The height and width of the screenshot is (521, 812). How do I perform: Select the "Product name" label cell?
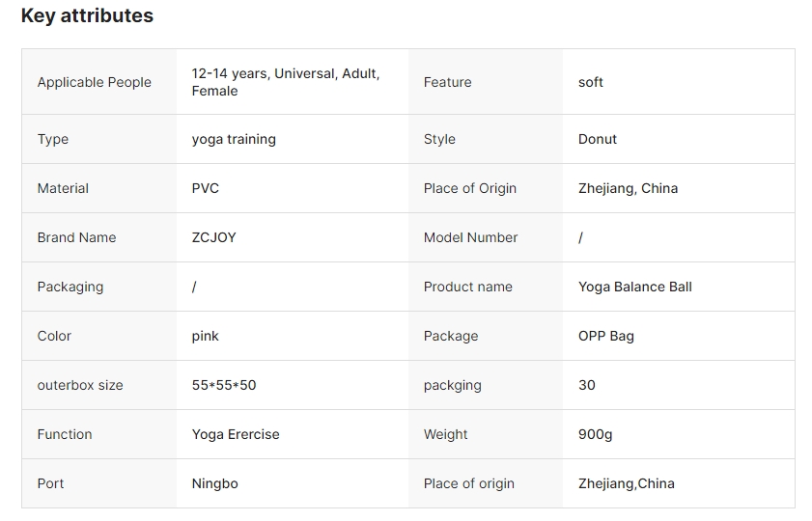click(x=468, y=287)
